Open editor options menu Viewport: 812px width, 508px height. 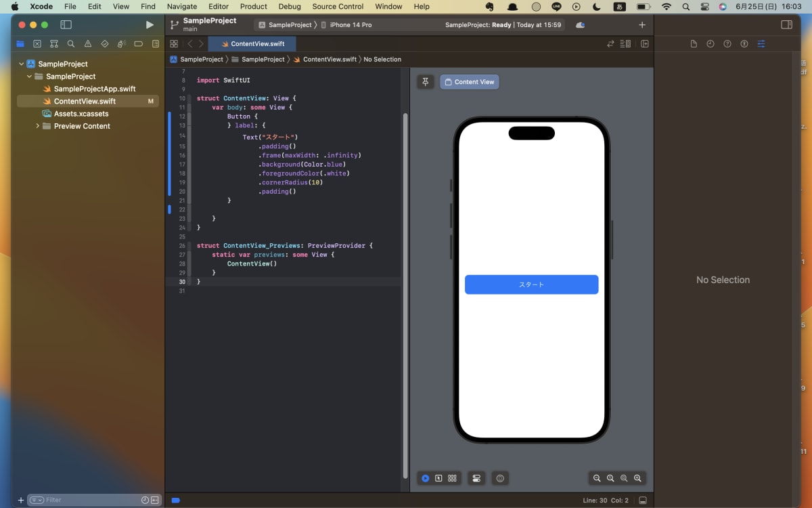tap(625, 43)
